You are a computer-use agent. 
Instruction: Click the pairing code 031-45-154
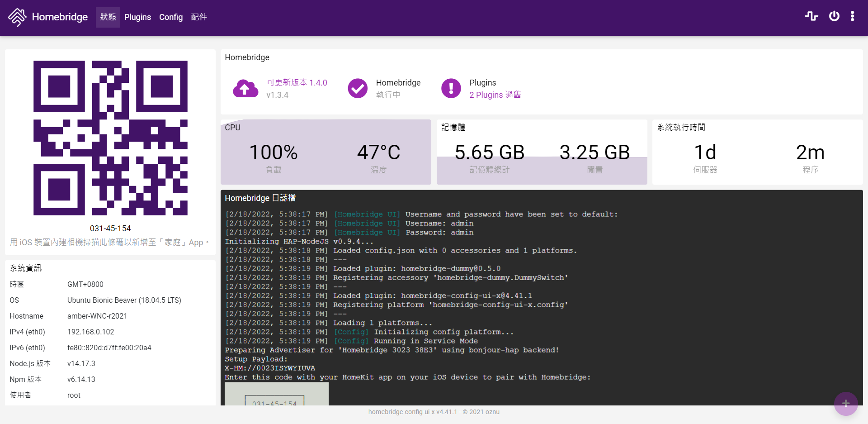click(110, 229)
